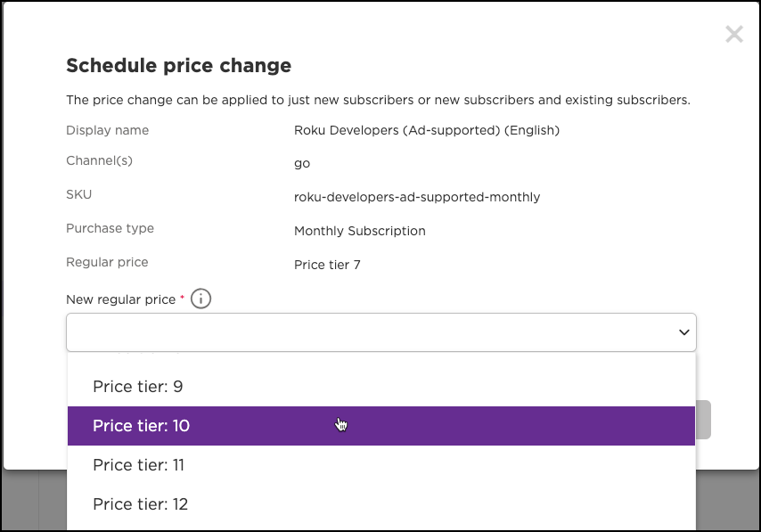Collapse the price dropdown using the chevron arrow

pyautogui.click(x=683, y=332)
